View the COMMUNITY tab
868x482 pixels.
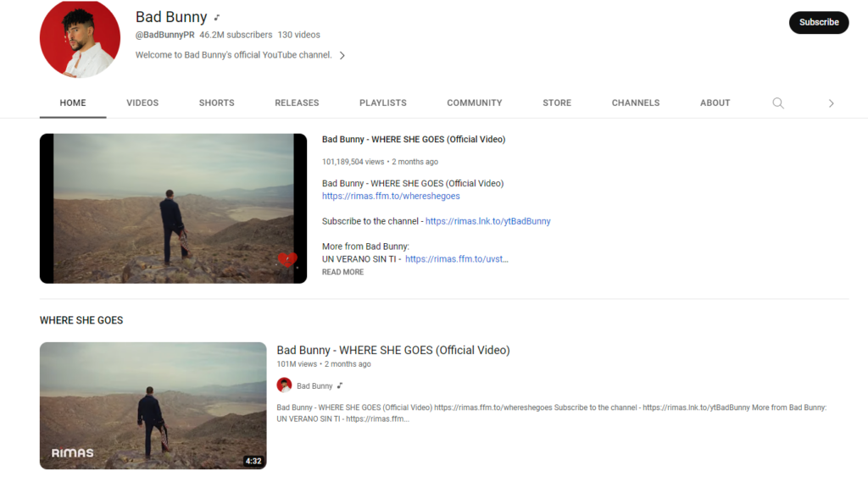tap(475, 103)
